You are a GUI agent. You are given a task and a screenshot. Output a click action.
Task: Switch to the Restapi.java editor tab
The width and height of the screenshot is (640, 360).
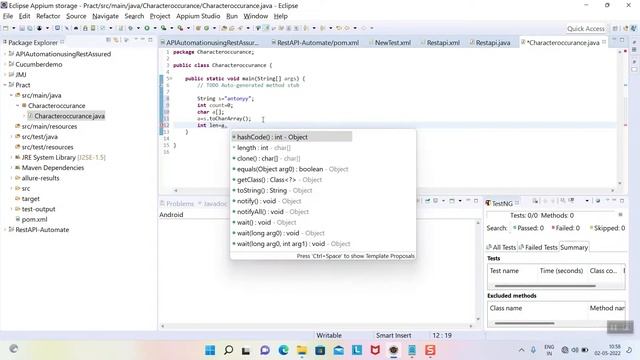(490, 42)
